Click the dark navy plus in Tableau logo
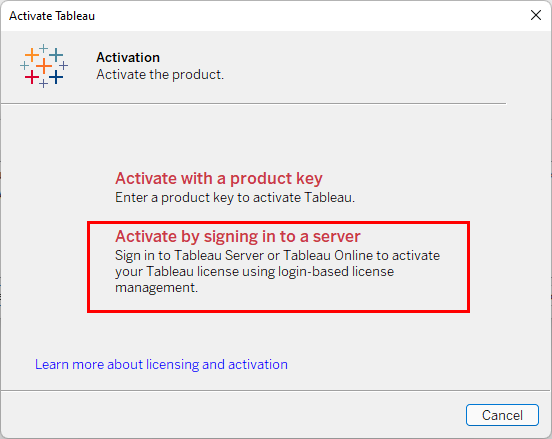 (x=56, y=77)
